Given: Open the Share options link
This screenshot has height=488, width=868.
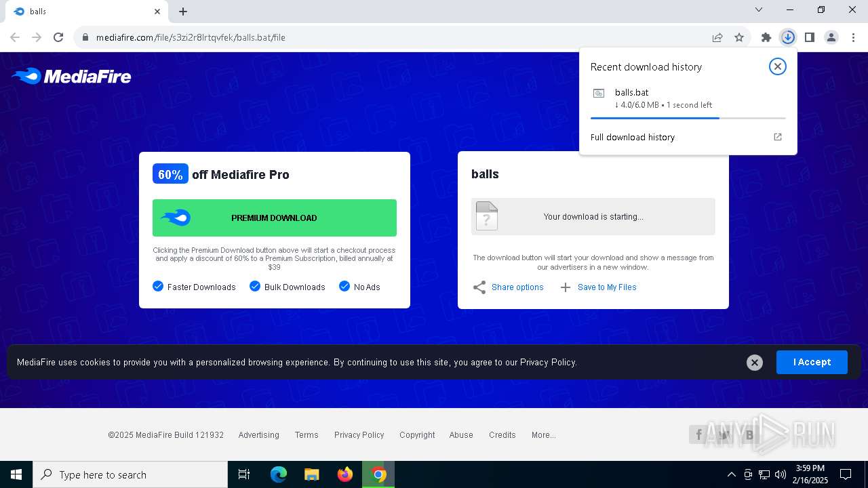Looking at the screenshot, I should click(517, 287).
